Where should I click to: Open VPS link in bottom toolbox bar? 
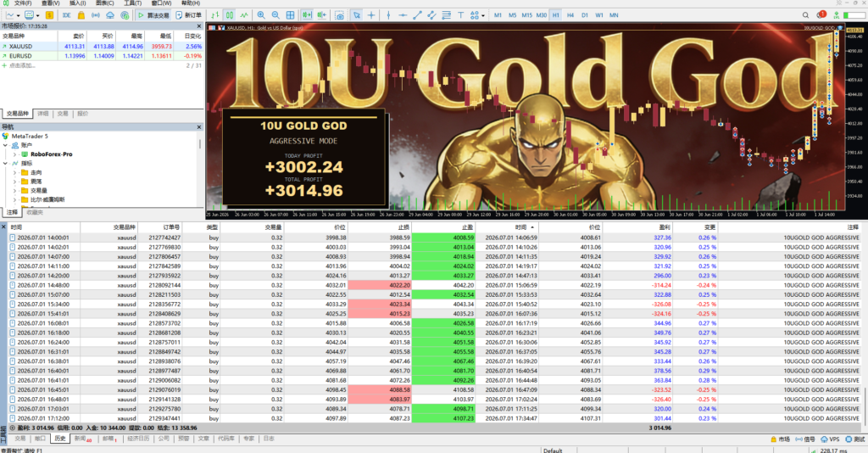click(x=830, y=439)
